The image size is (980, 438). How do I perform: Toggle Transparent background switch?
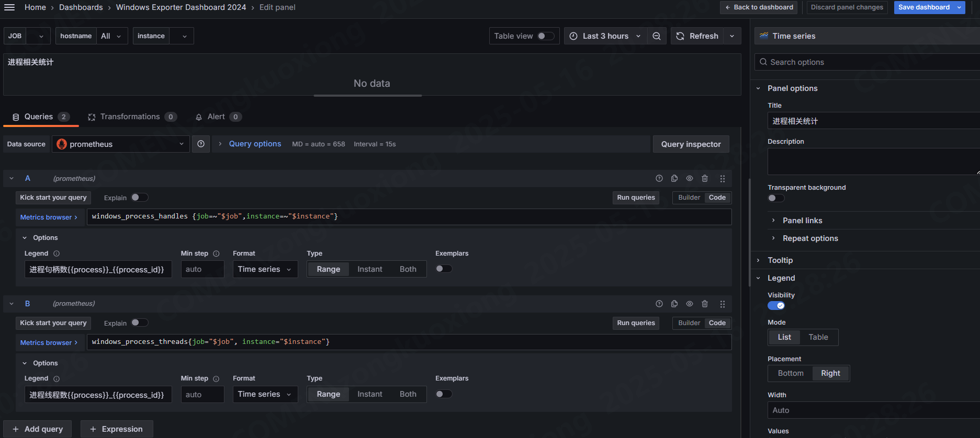776,198
